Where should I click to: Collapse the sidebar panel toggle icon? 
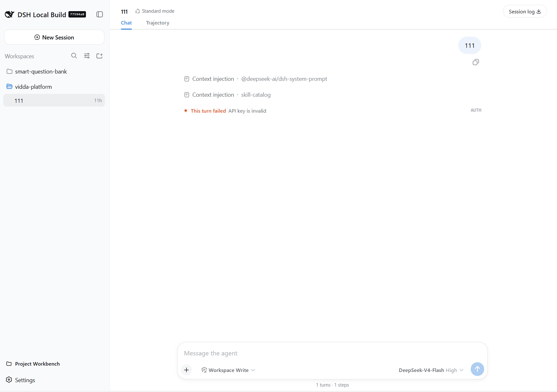click(x=100, y=14)
